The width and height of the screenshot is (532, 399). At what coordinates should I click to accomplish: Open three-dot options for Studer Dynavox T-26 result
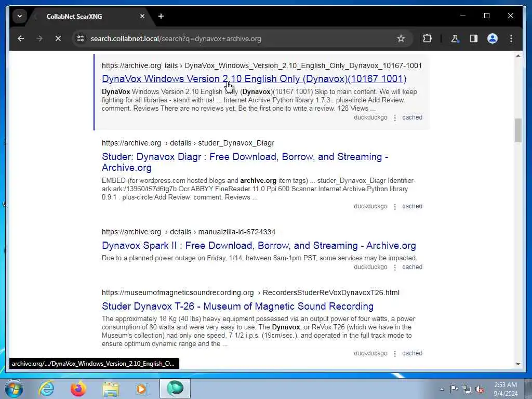(395, 353)
